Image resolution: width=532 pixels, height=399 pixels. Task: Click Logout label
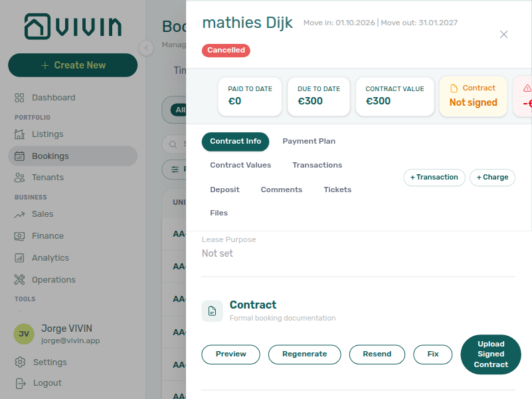[x=47, y=383]
